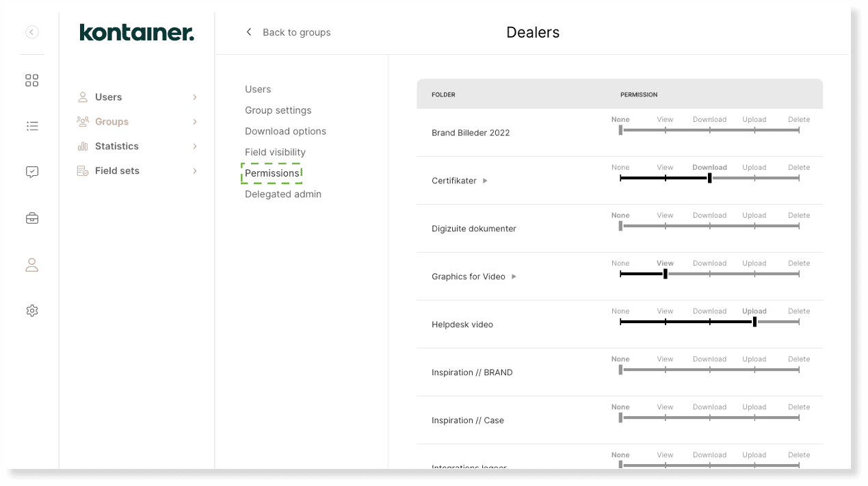Open the Delegated admin page
The image size is (868, 486).
coord(282,194)
